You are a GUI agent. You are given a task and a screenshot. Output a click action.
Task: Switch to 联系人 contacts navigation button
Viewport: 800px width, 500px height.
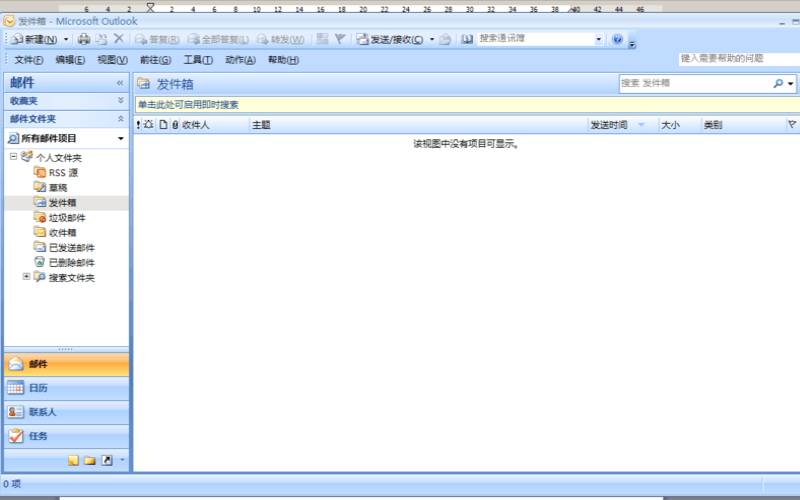pyautogui.click(x=66, y=412)
